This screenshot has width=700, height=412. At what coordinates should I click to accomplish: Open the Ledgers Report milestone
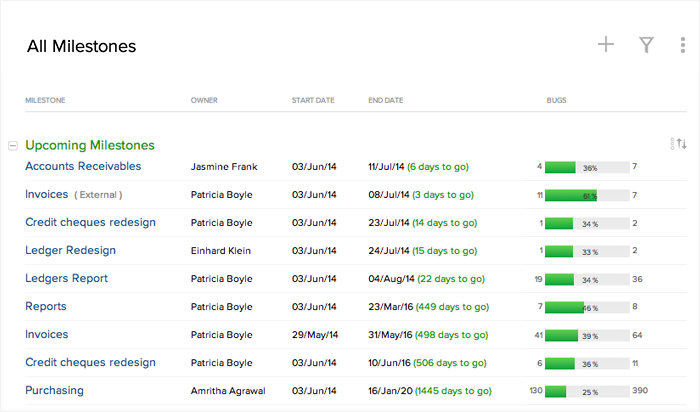66,278
